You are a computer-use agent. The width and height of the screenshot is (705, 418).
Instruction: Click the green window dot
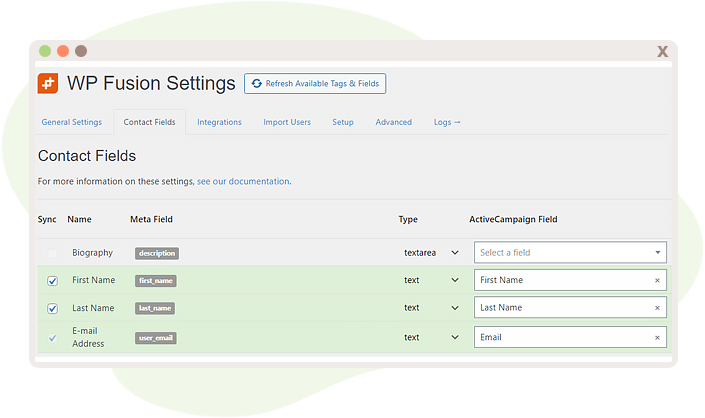point(45,51)
